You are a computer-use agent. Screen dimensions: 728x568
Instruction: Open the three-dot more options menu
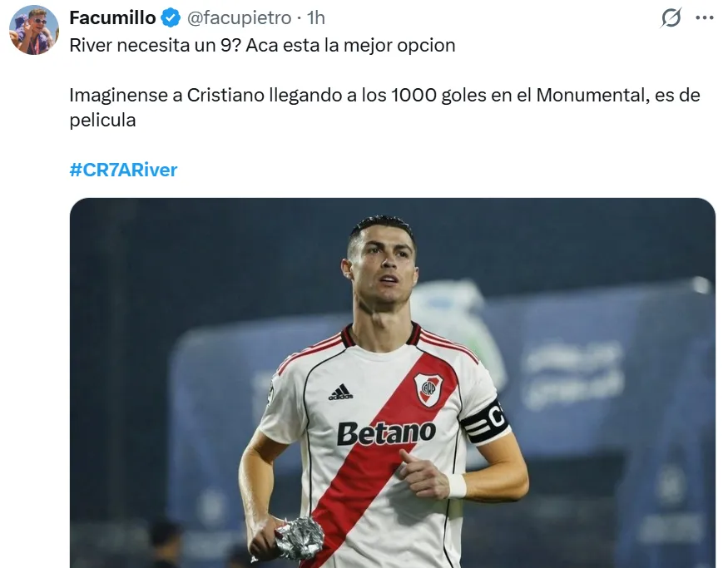coord(705,18)
